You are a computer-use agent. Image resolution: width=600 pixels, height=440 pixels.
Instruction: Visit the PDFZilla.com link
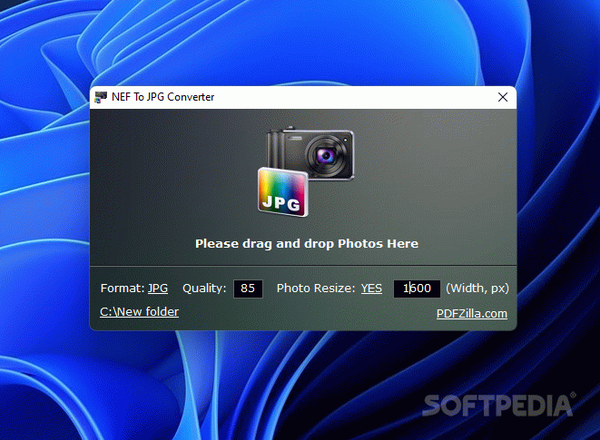click(472, 314)
